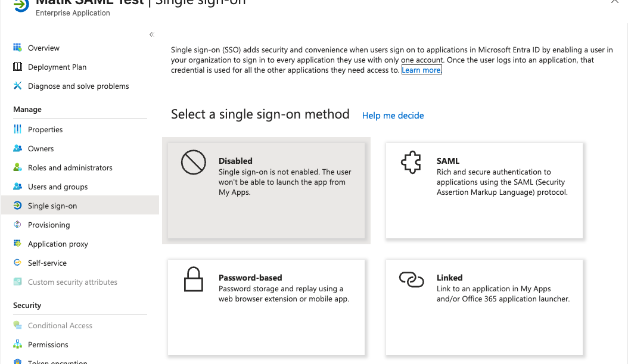This screenshot has width=628, height=364.
Task: Choose the Password-based sign-on card
Action: point(266,307)
